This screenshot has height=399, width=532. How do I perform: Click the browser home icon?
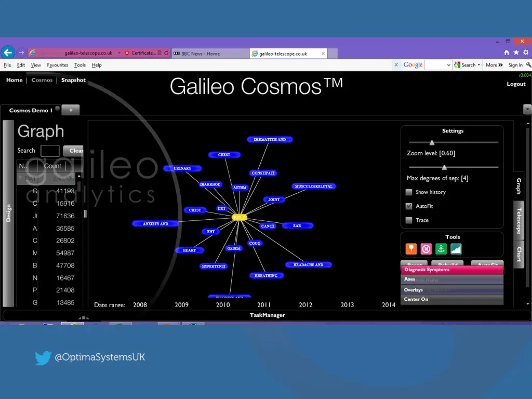[507, 52]
